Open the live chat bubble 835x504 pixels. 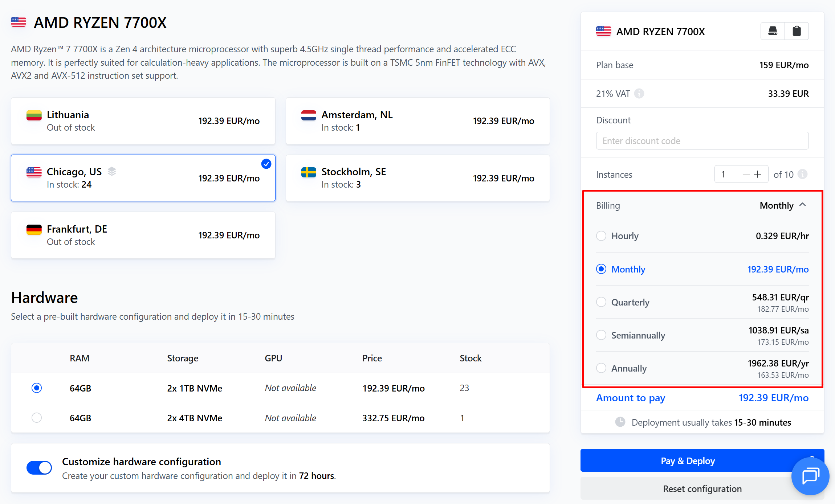pos(810,476)
